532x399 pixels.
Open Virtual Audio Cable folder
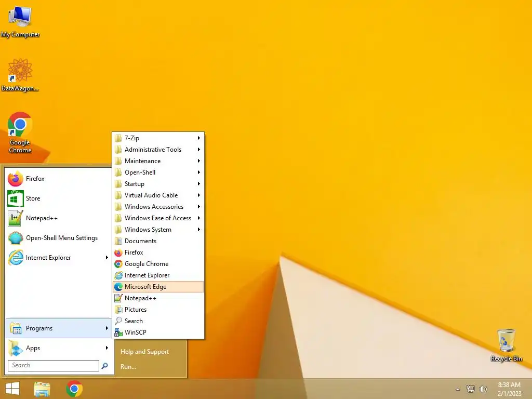tap(158, 195)
